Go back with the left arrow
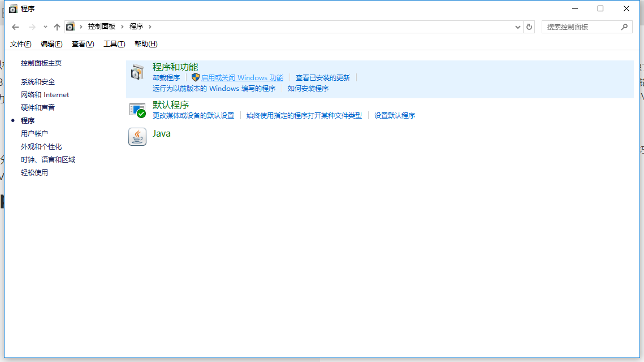 [x=16, y=27]
